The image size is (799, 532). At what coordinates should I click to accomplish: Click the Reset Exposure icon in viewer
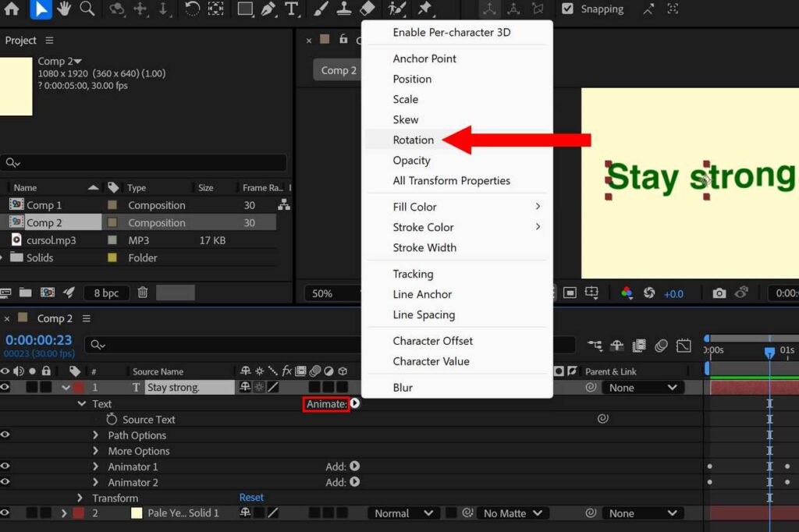coord(649,293)
